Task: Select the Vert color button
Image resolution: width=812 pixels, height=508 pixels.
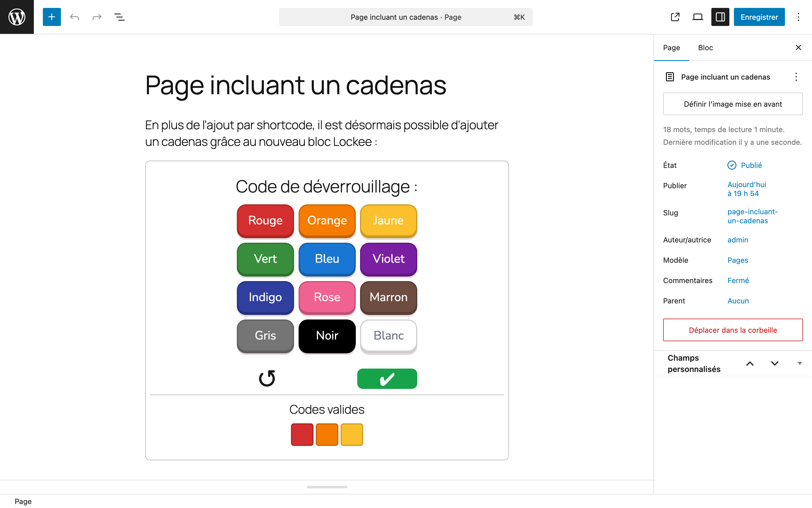Action: pyautogui.click(x=265, y=259)
